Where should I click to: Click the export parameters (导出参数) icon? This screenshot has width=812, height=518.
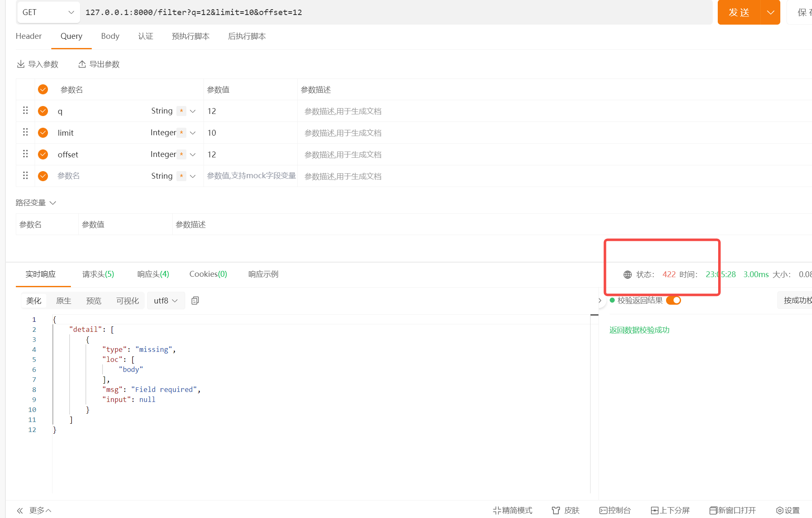tap(82, 64)
